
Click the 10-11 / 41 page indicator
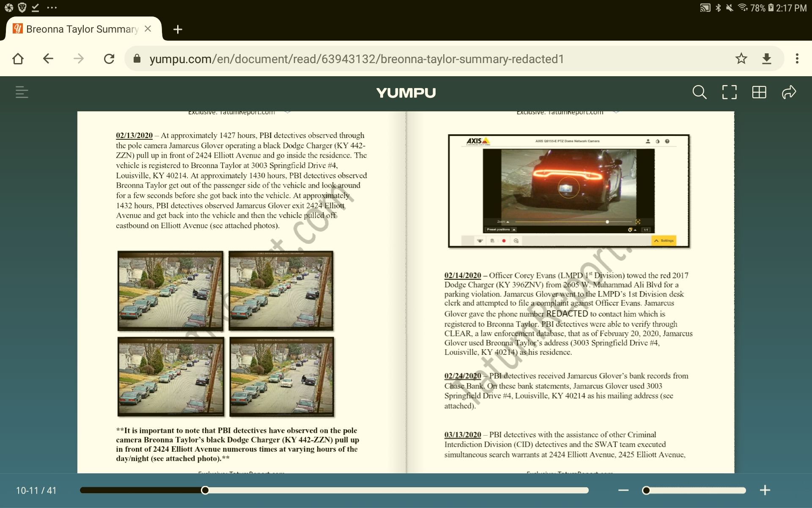coord(36,491)
